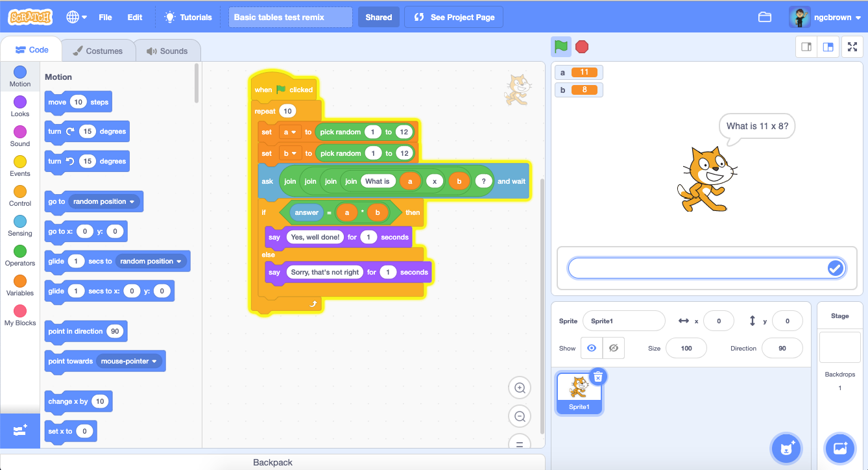Submit answer with checkmark button

point(835,268)
